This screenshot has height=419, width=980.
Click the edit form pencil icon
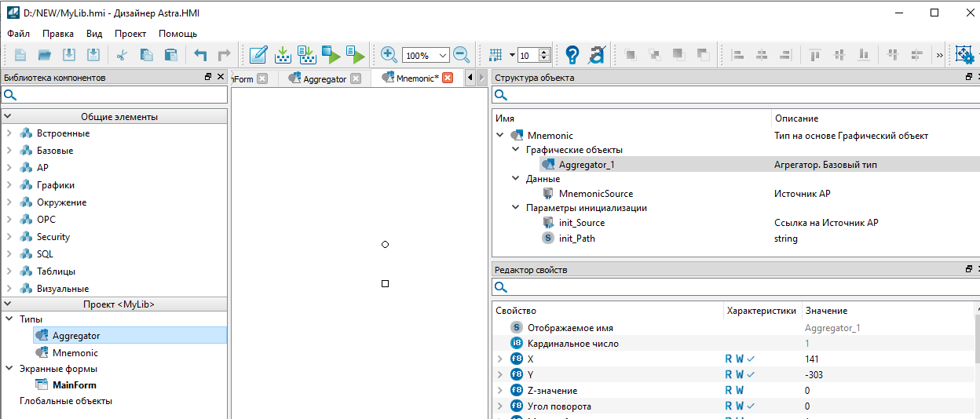(258, 55)
